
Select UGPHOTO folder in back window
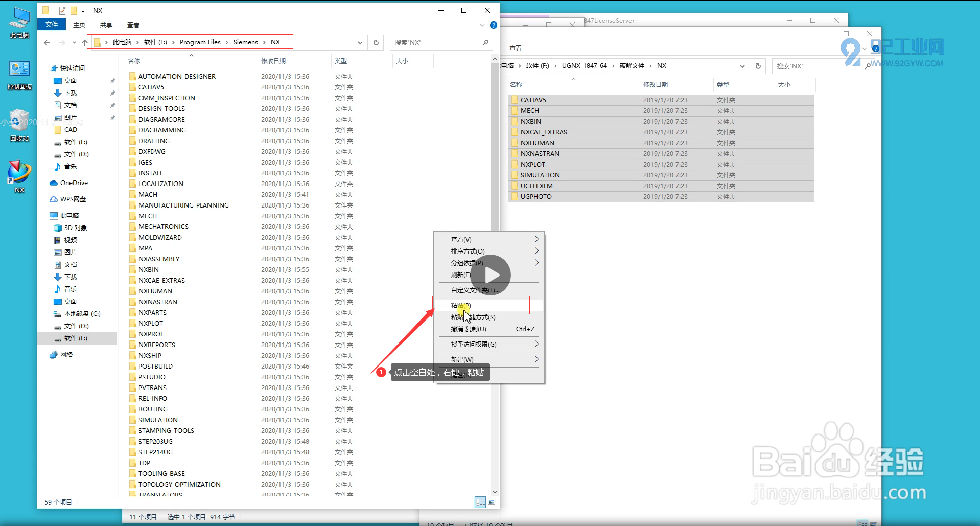[x=661, y=196]
